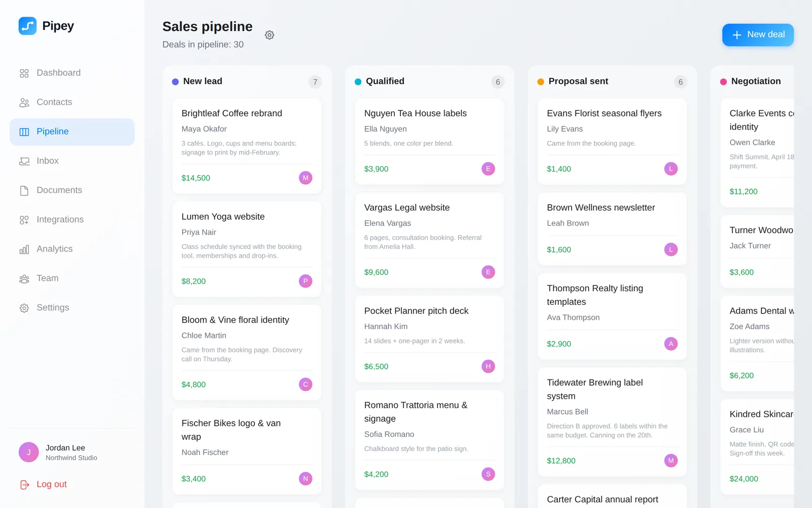This screenshot has height=508, width=812.
Task: Open Tidewater Brewing label system deal
Action: point(612,422)
